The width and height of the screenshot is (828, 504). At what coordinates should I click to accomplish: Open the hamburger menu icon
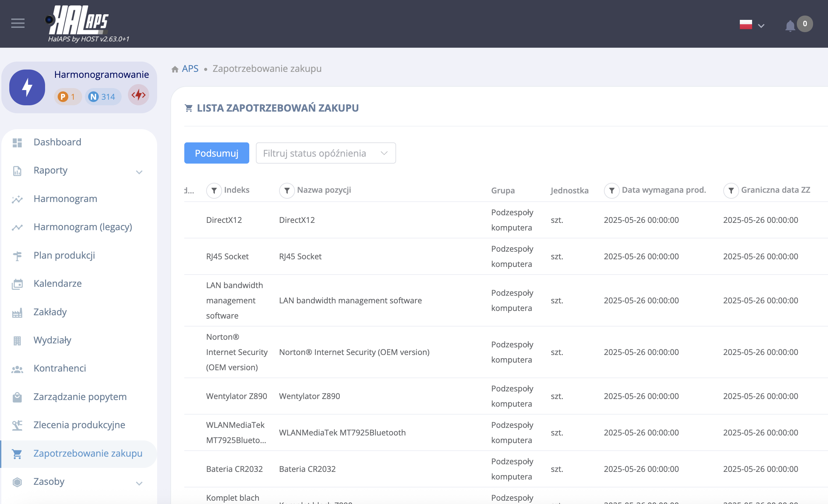[x=18, y=23]
